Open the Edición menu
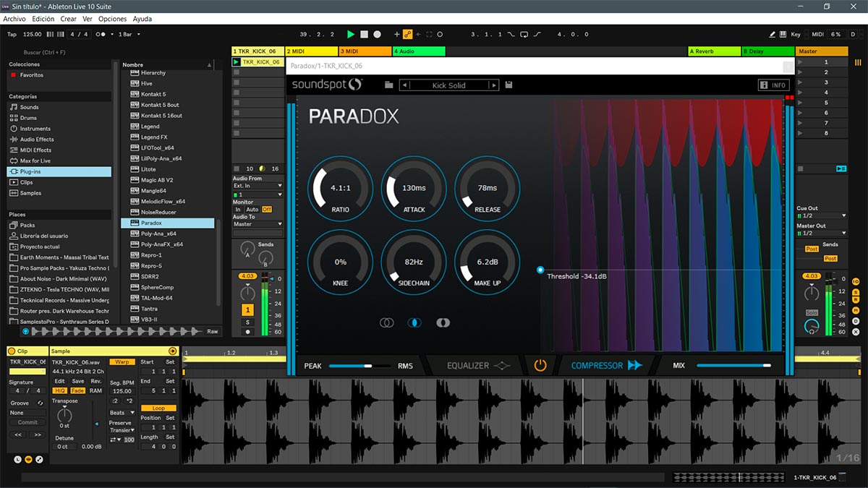This screenshot has width=868, height=488. tap(43, 19)
